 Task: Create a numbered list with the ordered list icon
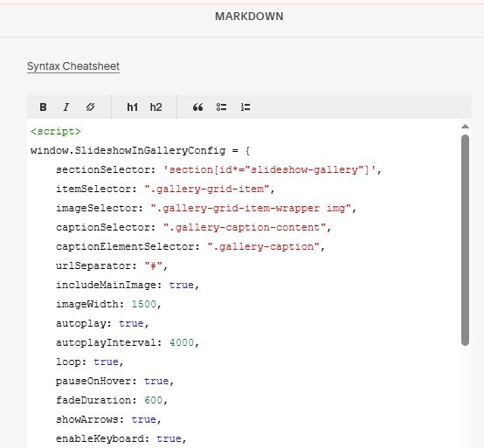pyautogui.click(x=245, y=107)
